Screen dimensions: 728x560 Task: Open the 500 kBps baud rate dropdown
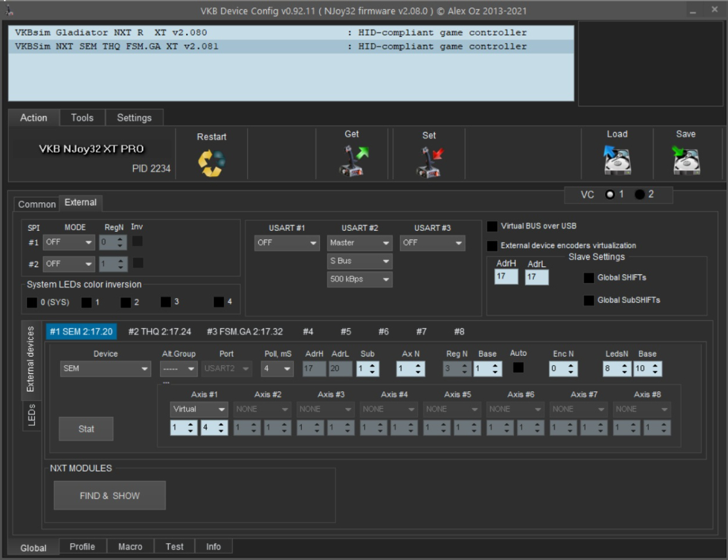pyautogui.click(x=360, y=279)
